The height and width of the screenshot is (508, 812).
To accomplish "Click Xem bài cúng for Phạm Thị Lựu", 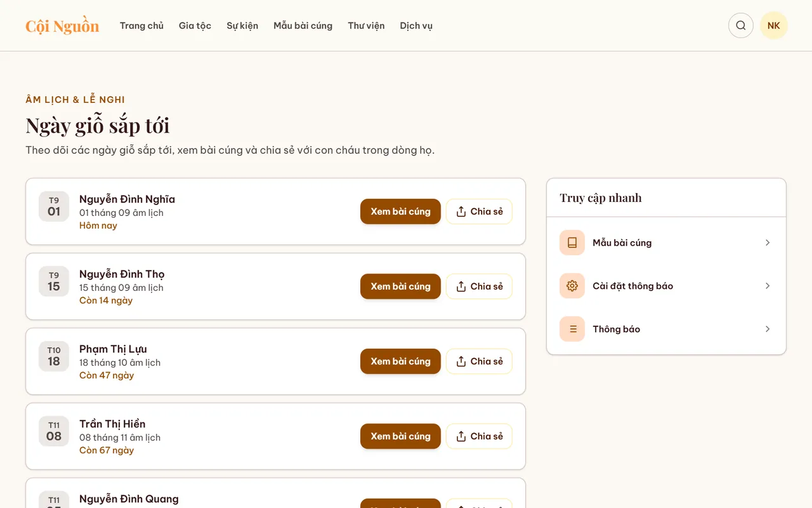I will (x=400, y=361).
